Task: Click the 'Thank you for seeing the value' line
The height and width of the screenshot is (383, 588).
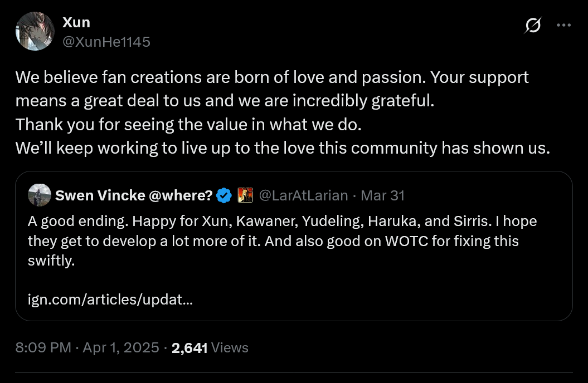Action: tap(188, 125)
